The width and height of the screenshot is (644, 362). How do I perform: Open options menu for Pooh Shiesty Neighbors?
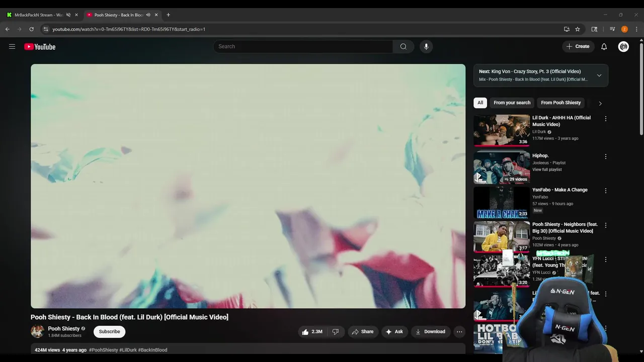(x=606, y=225)
